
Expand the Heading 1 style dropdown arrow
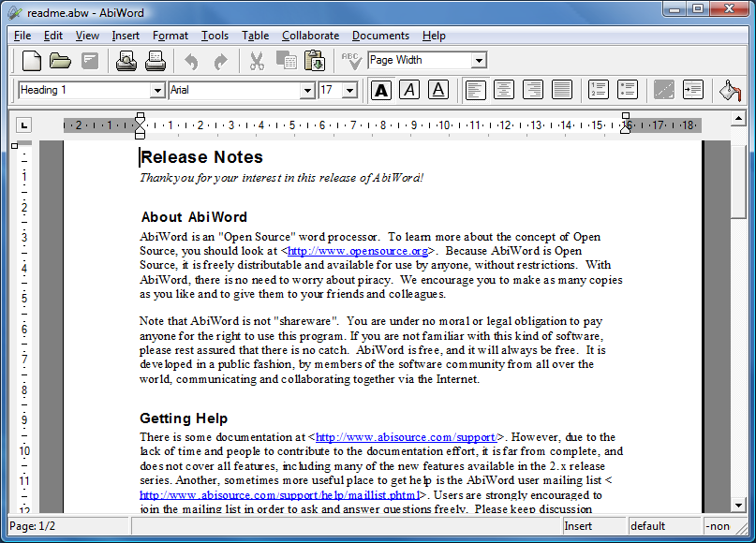point(157,90)
